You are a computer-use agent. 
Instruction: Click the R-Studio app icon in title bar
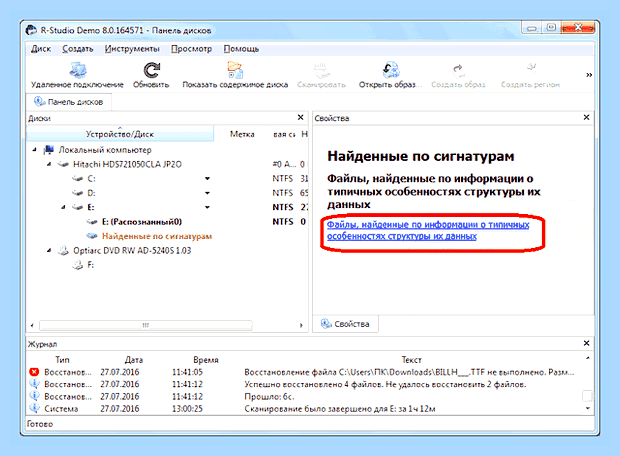pyautogui.click(x=31, y=30)
